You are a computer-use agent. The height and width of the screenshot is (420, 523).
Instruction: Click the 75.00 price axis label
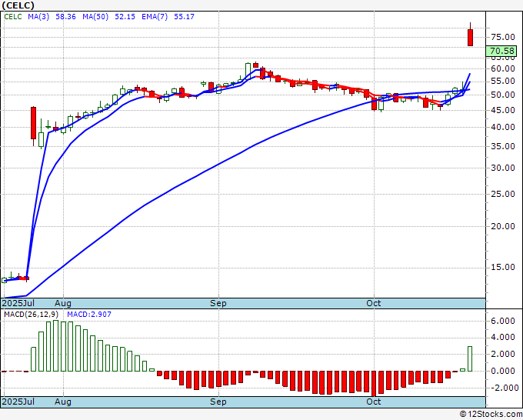coord(503,37)
